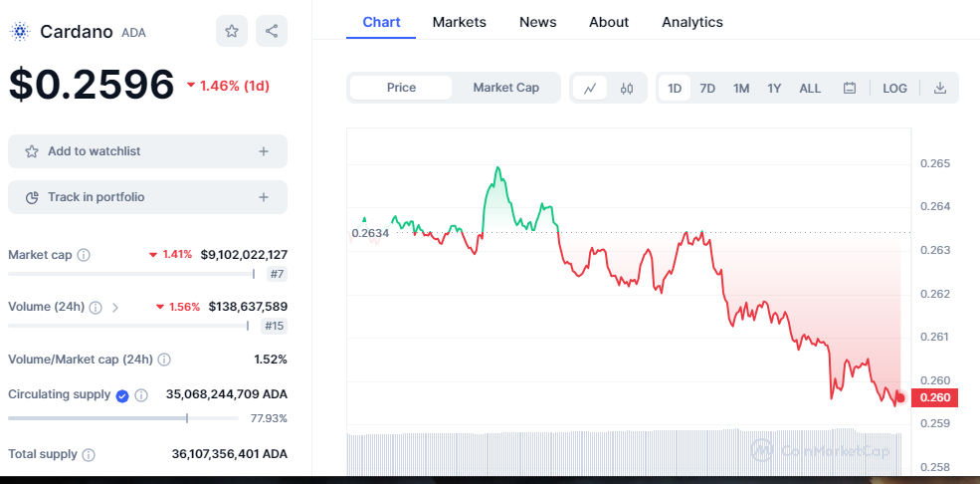Click the Cardano logo icon

pos(20,31)
